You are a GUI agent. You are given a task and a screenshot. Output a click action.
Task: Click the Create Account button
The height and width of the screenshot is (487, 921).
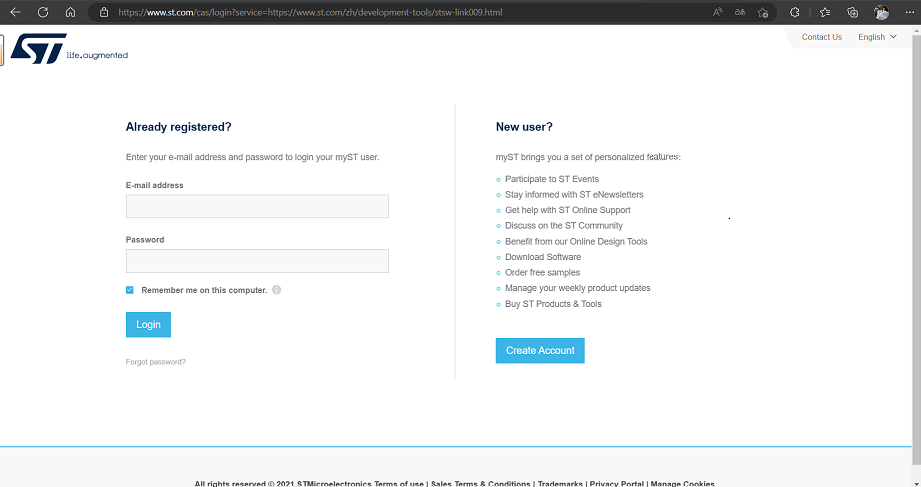[x=540, y=350]
